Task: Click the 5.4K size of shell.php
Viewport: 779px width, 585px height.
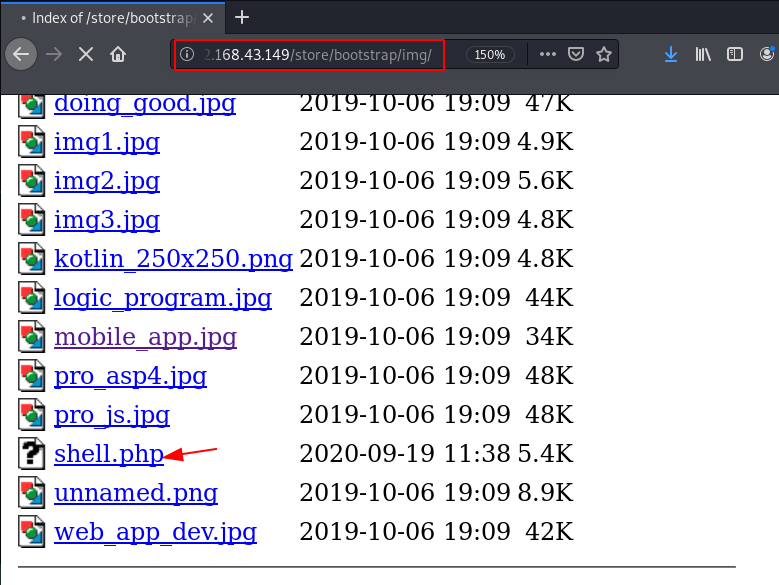Action: 545,453
